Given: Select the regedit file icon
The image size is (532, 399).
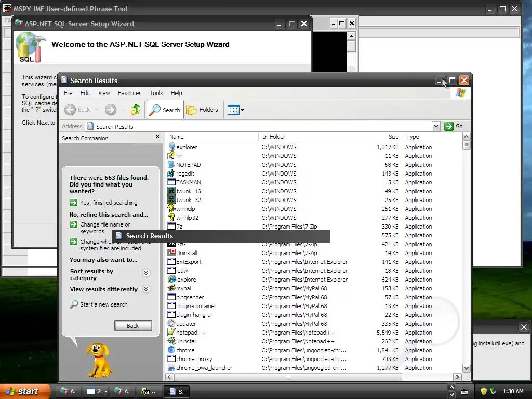Looking at the screenshot, I should coord(171,174).
